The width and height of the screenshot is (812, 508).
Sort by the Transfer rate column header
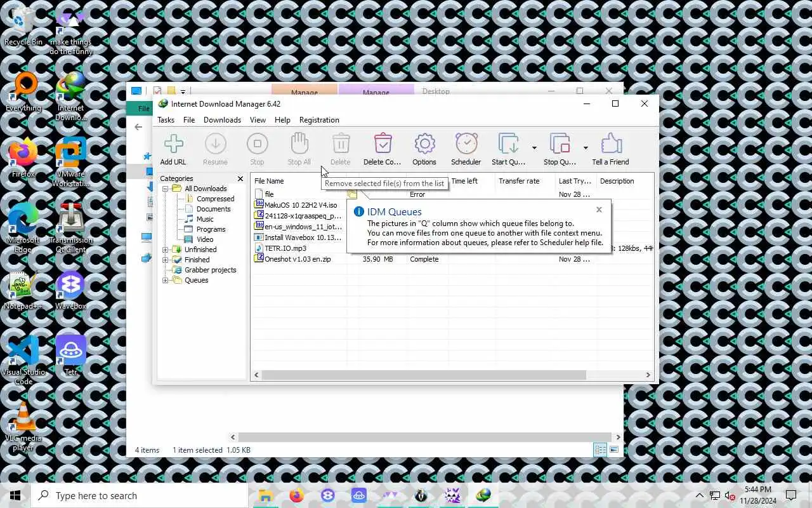coord(525,181)
